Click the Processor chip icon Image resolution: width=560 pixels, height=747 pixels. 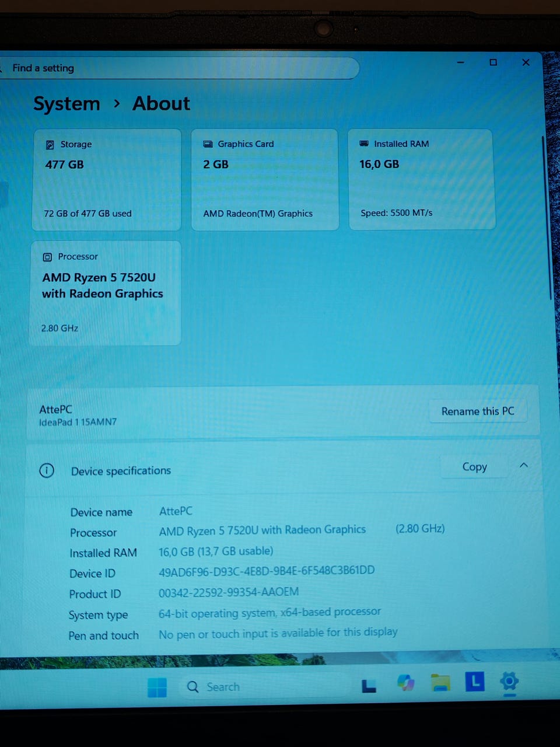[x=47, y=257]
